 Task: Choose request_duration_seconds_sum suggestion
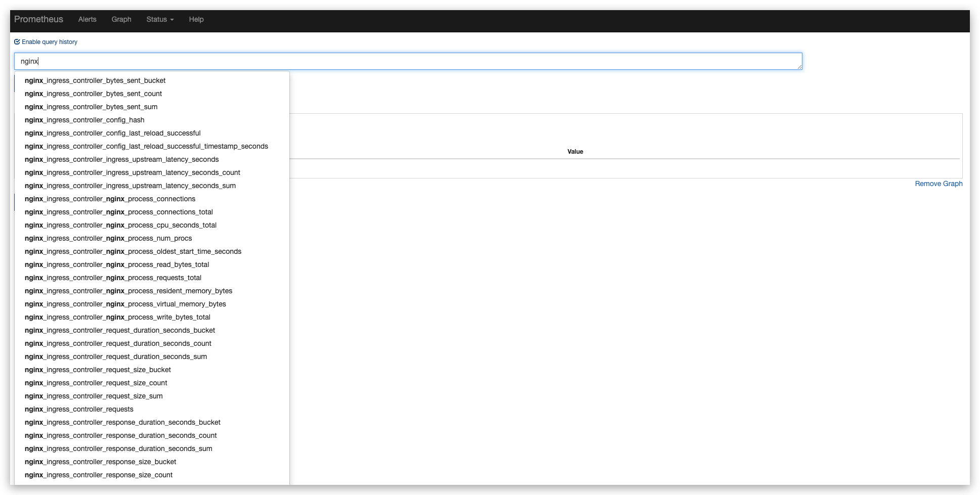(152, 356)
